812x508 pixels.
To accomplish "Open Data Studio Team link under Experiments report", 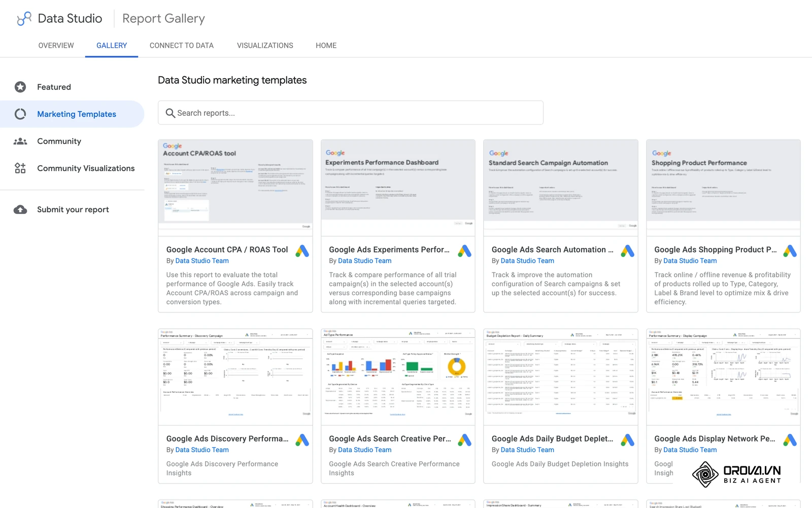I will pyautogui.click(x=364, y=261).
